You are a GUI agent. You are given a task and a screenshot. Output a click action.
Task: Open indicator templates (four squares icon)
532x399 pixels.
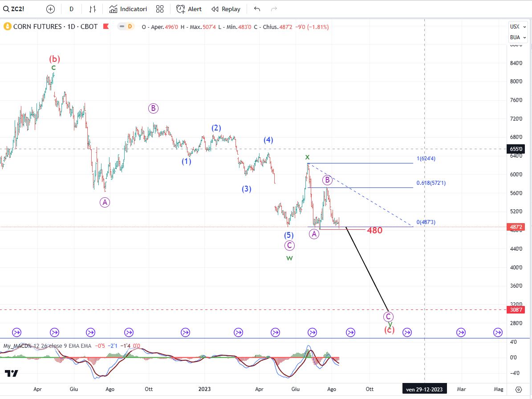pyautogui.click(x=160, y=9)
